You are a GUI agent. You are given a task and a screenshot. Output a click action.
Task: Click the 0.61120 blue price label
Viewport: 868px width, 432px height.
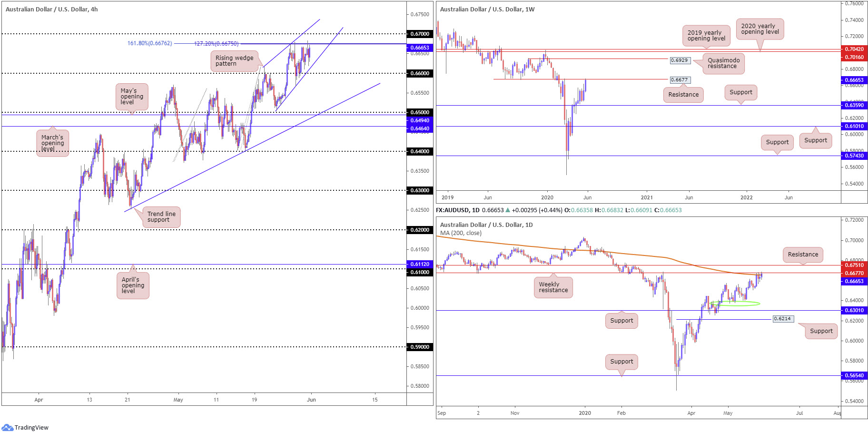pyautogui.click(x=420, y=264)
